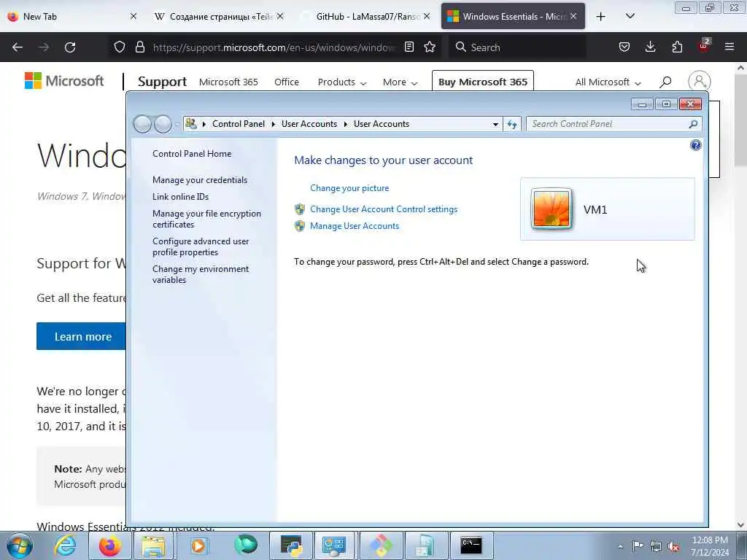Image resolution: width=747 pixels, height=560 pixels.
Task: Open Windows Media Player taskbar icon
Action: 198,545
